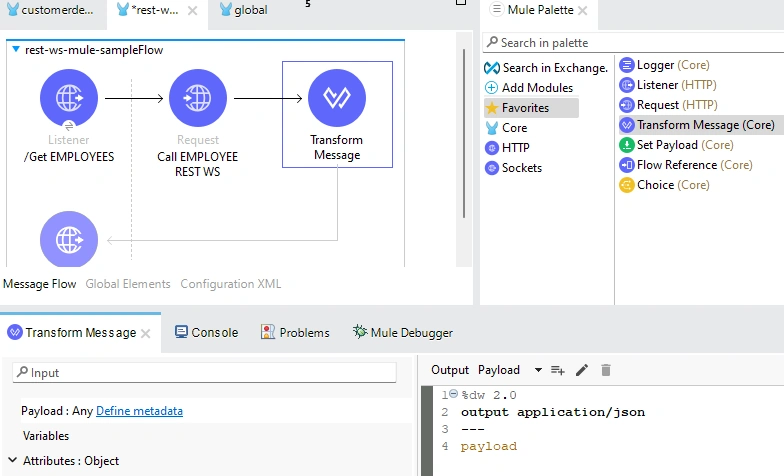784x476 pixels.
Task: Switch to the Message Flow view tab
Action: (x=40, y=284)
